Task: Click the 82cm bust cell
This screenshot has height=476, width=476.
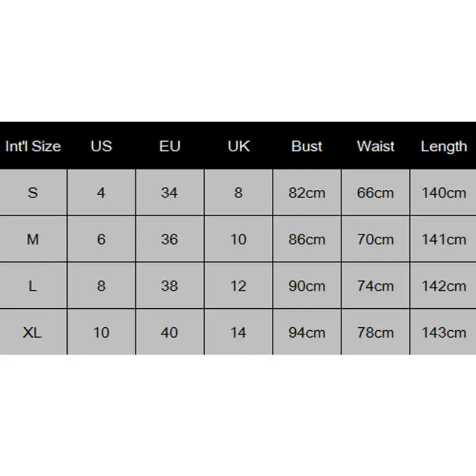Action: point(307,193)
